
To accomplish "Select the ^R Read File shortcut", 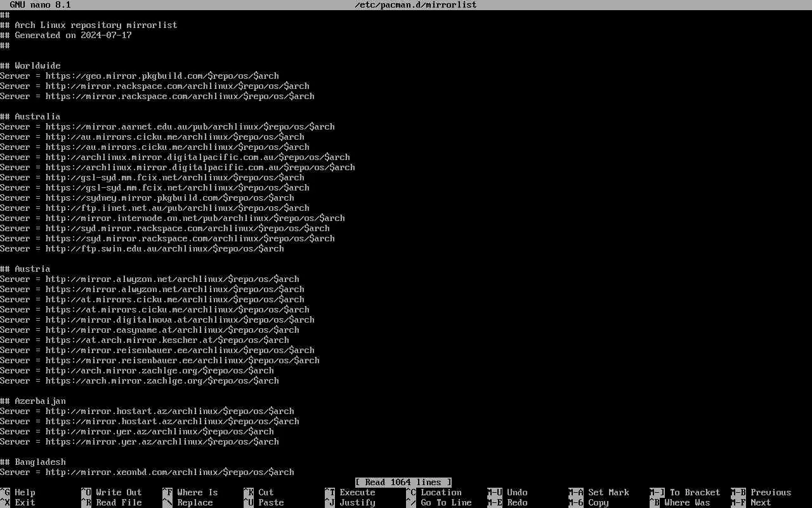I will pos(112,502).
